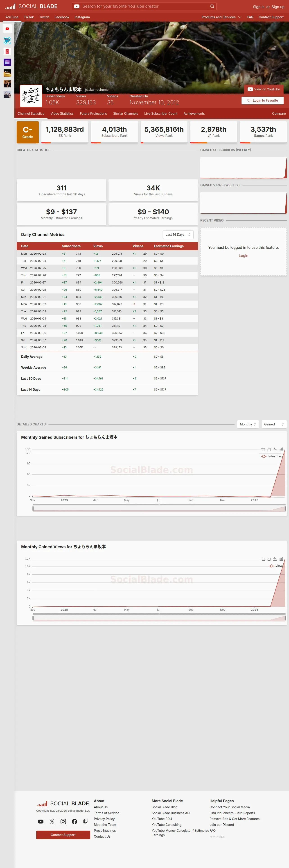Switch Views chart to line view
The width and height of the screenshot is (289, 868).
275,559
